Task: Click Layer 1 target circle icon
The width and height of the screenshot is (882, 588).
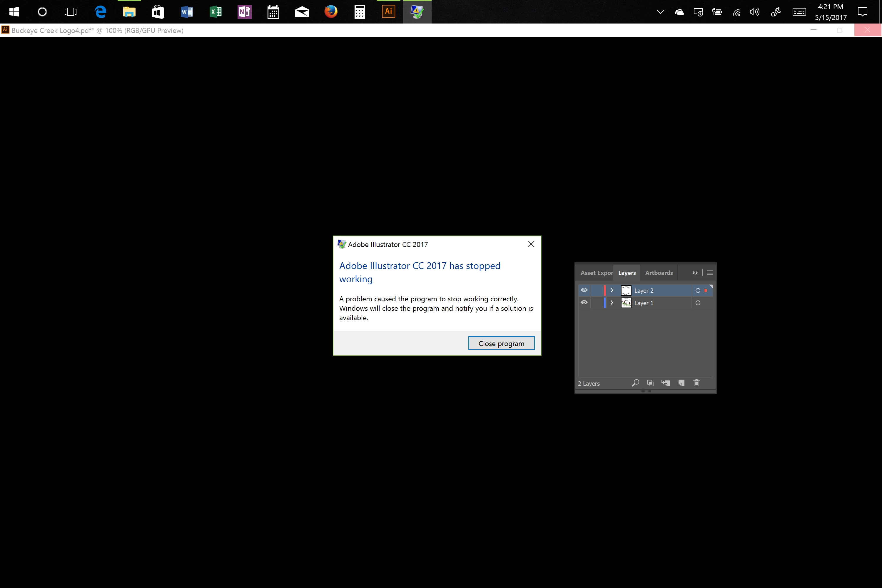Action: pos(697,303)
